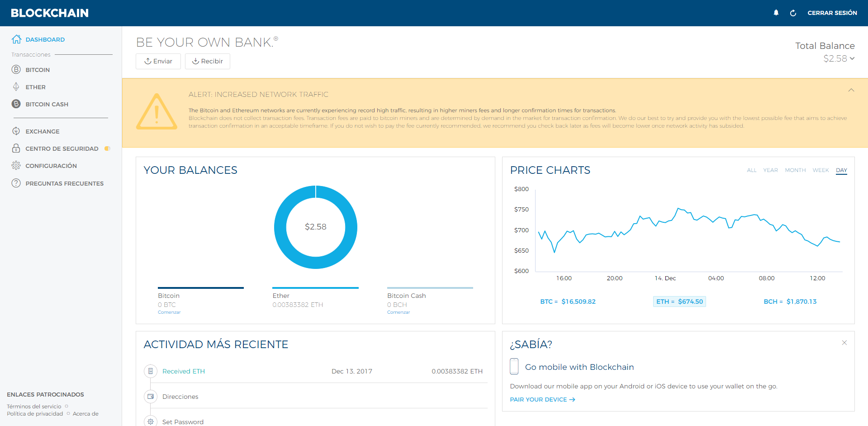868x426 pixels.
Task: Select the WEEK chart range tab
Action: [x=821, y=170]
